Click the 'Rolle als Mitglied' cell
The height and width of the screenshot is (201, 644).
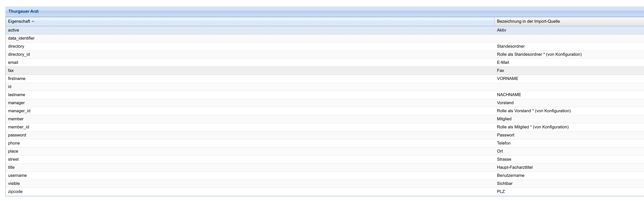pos(533,127)
